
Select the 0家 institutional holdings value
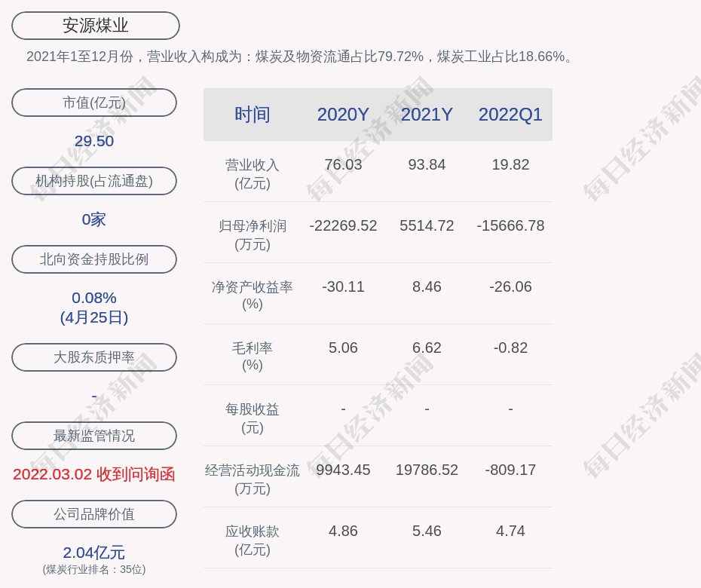coord(94,219)
